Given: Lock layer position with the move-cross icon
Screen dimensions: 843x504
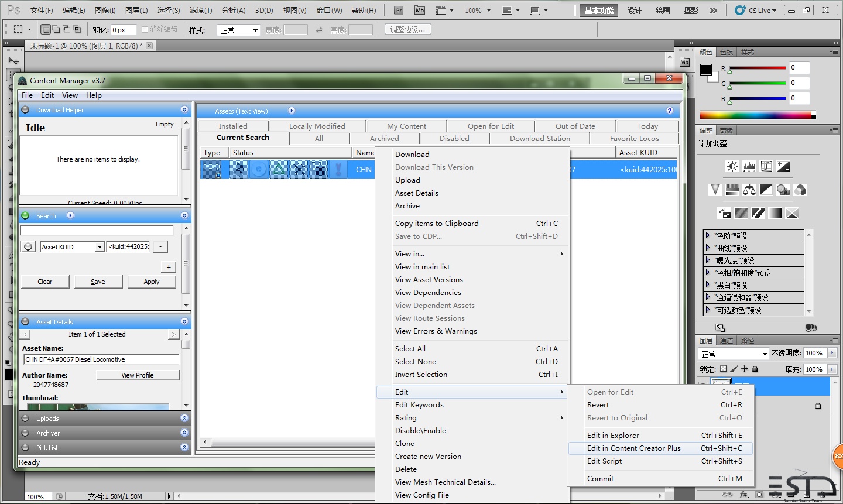Looking at the screenshot, I should (745, 369).
